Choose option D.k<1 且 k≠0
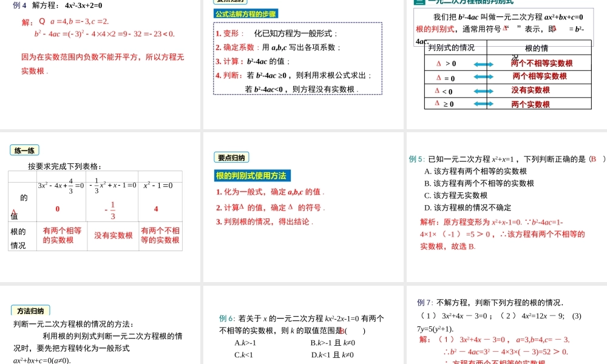 tap(332, 355)
